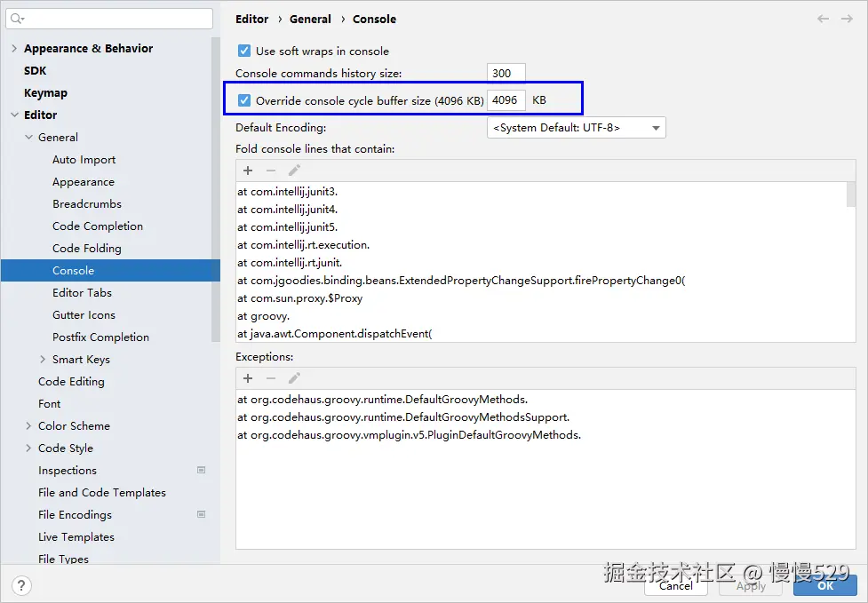
Task: Open Gutter Icons settings
Action: [x=84, y=314]
